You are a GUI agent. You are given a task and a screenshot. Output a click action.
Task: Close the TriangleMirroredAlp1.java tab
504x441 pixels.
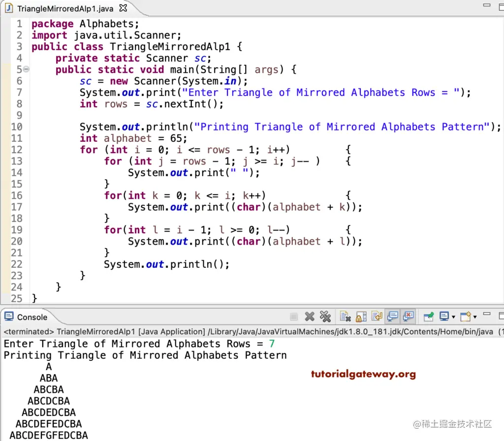tap(123, 8)
